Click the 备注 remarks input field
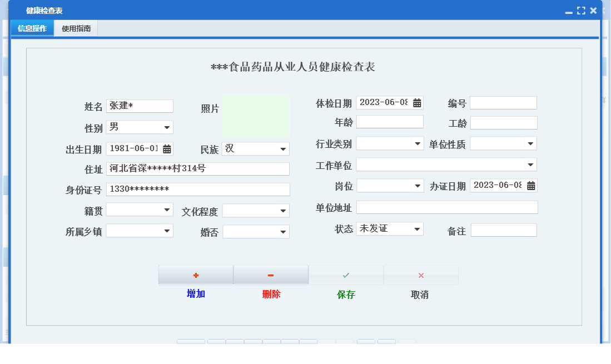The height and width of the screenshot is (364, 611). pos(504,229)
